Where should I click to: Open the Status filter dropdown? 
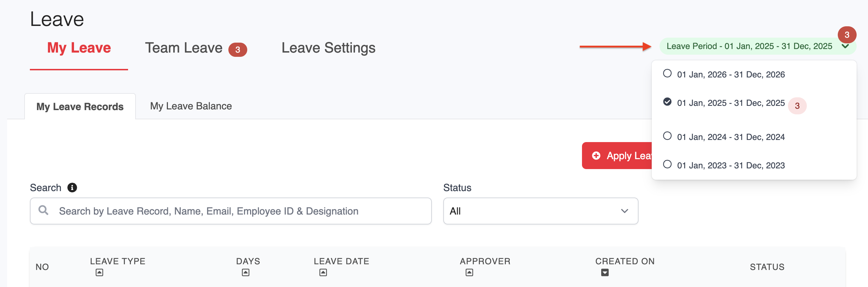pos(540,211)
